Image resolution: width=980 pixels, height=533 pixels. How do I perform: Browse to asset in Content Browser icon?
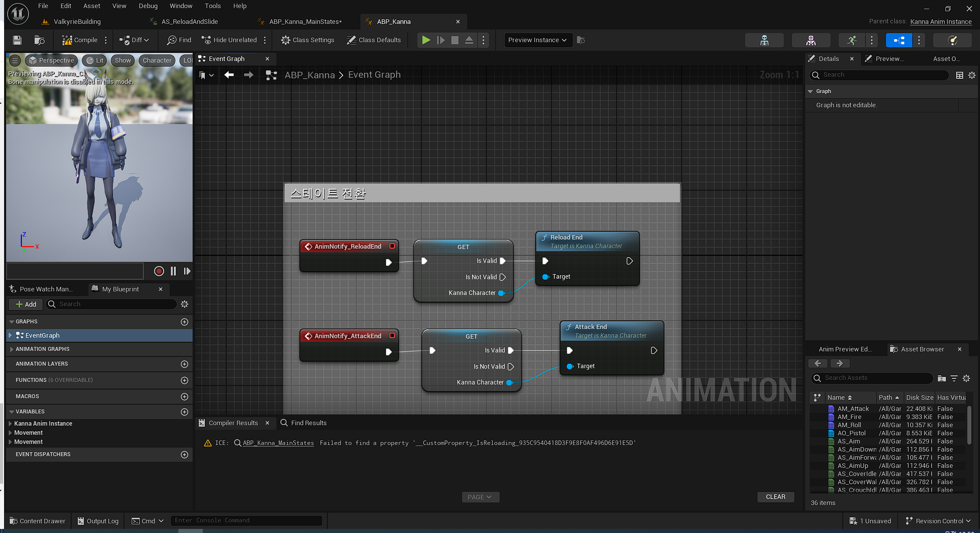(39, 40)
